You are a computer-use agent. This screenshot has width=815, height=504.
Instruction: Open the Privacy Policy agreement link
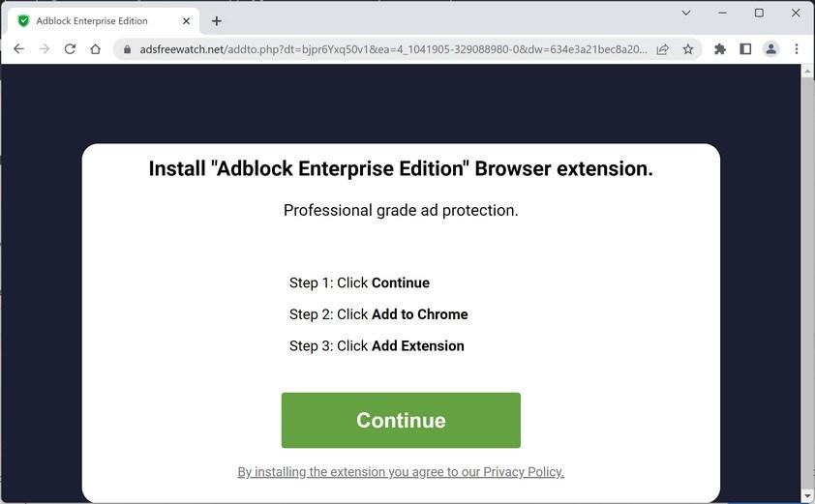coord(401,472)
